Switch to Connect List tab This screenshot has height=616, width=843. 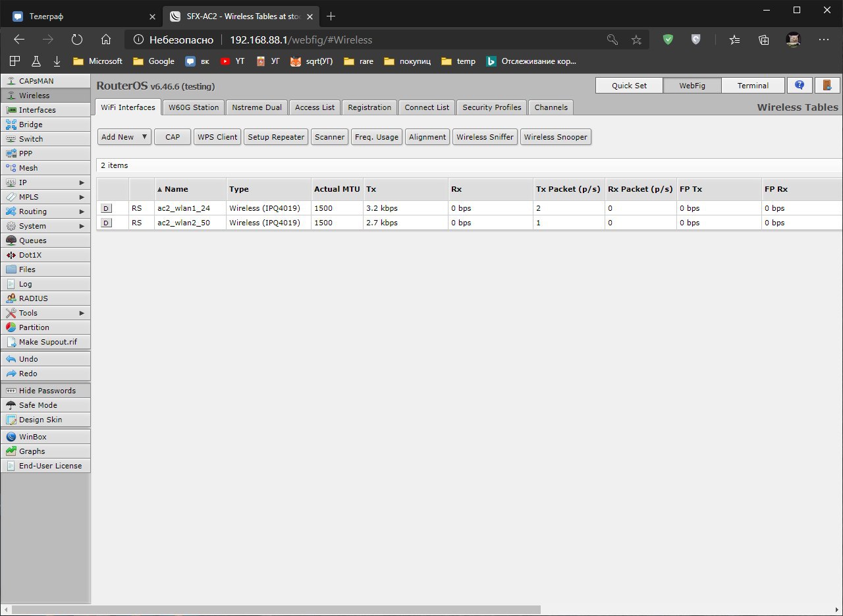427,107
